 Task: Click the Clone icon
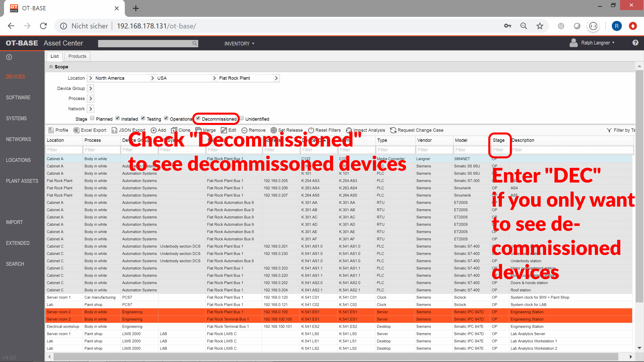tap(174, 130)
